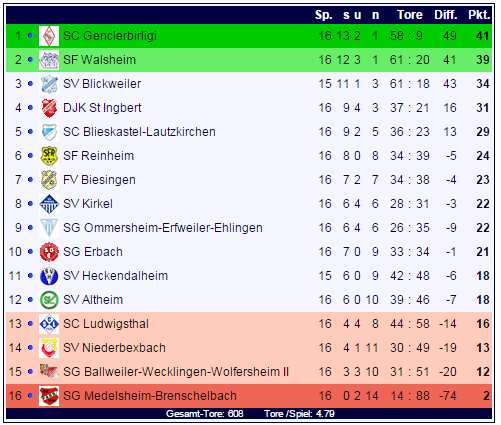Click the SC Ludwigsthal blue diamond emblem

tap(49, 324)
